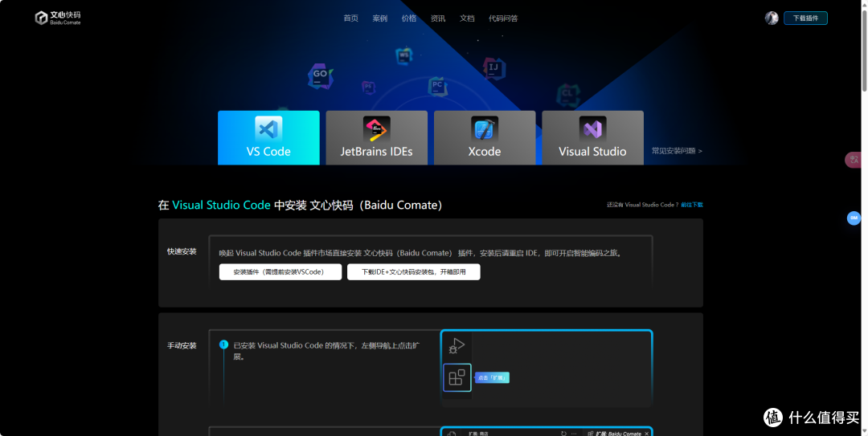Click the 前往下载 link
Screen dimensions: 868x436
pos(692,205)
